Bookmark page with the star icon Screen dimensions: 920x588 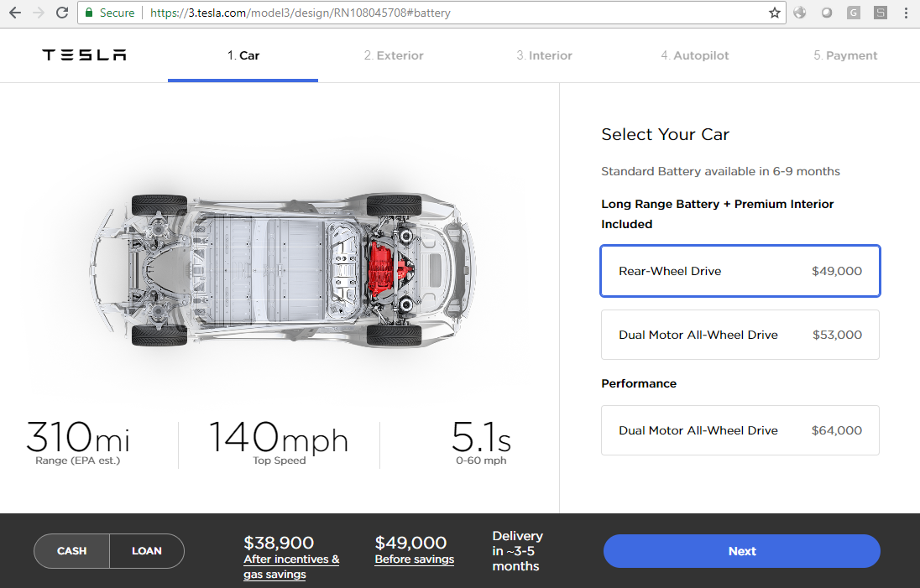coord(775,13)
